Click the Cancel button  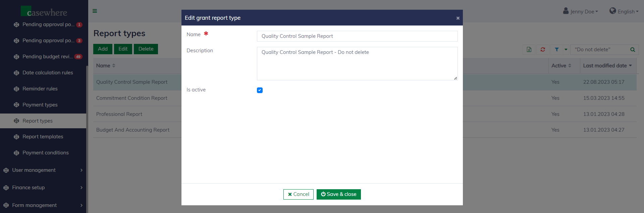click(x=298, y=194)
